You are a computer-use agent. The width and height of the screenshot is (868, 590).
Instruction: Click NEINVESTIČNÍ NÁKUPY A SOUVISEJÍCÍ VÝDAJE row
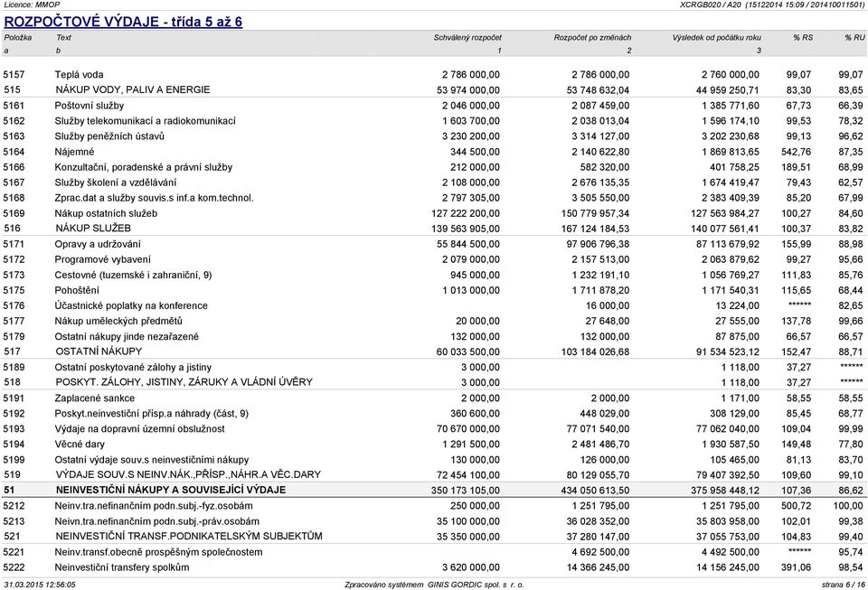click(x=434, y=490)
